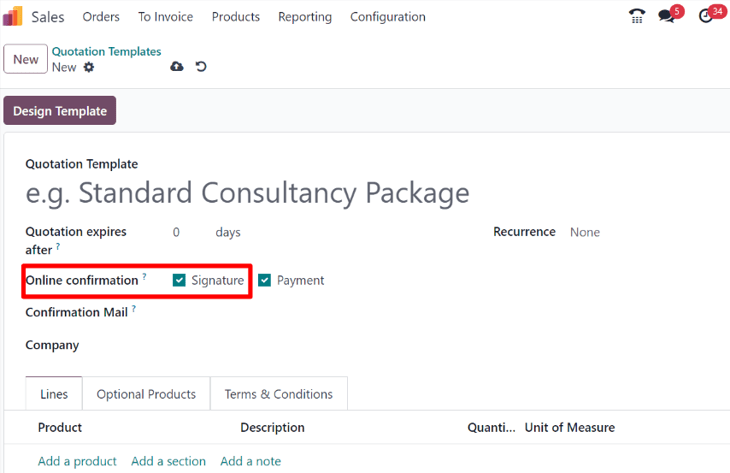Discard changes with the undo arrow icon

tap(201, 67)
